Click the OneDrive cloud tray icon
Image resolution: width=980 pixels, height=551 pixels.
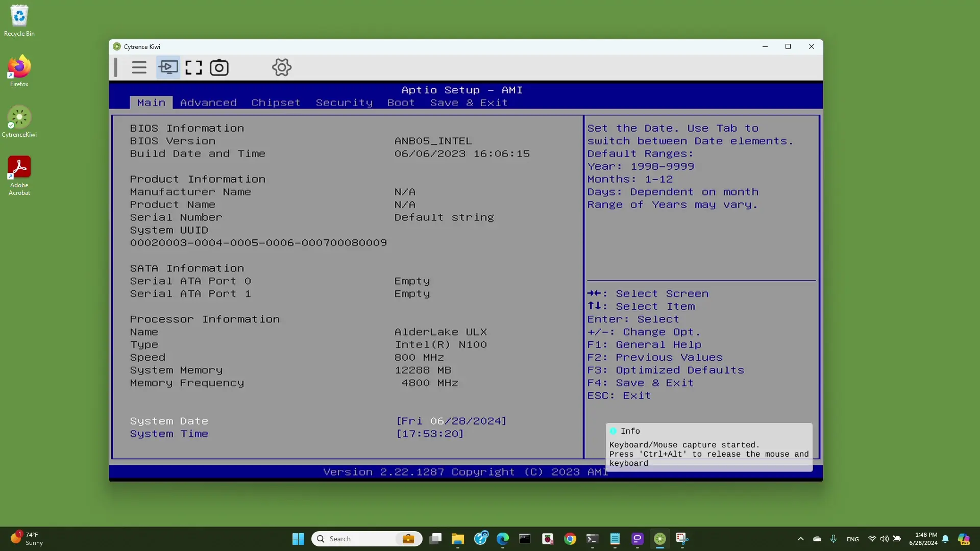[817, 539]
